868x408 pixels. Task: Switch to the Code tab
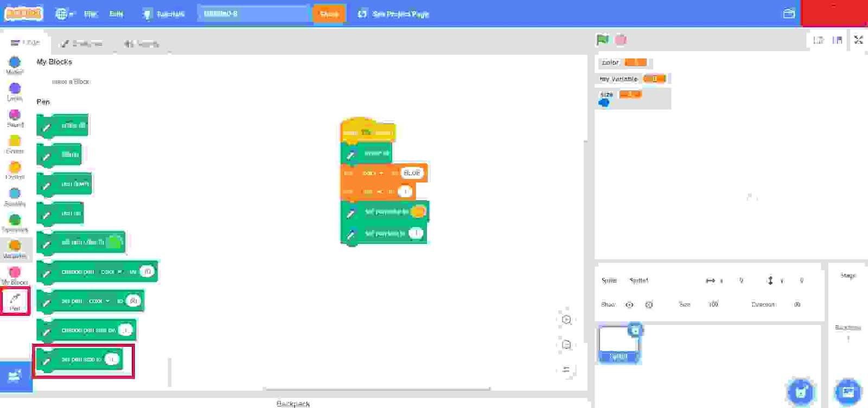click(25, 43)
